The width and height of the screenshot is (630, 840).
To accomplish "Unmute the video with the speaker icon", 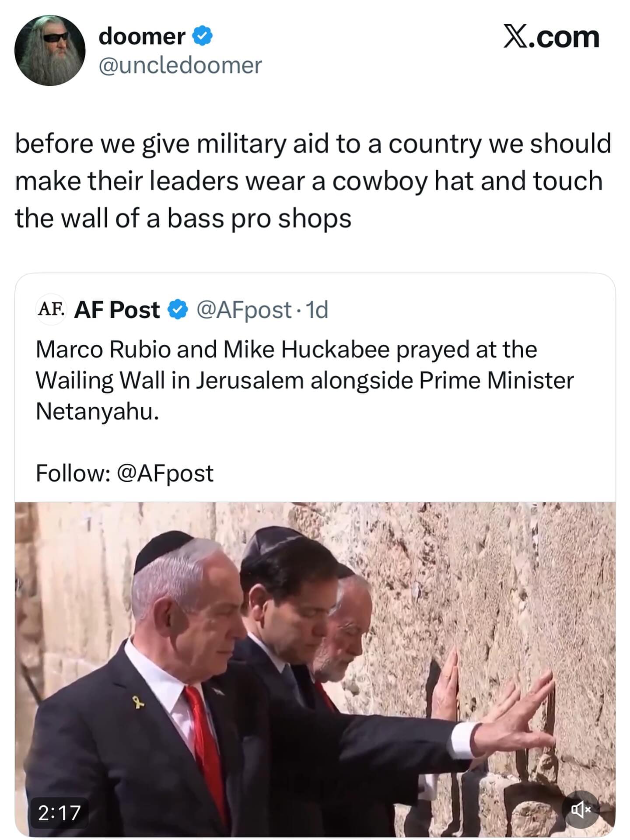I will click(x=581, y=809).
